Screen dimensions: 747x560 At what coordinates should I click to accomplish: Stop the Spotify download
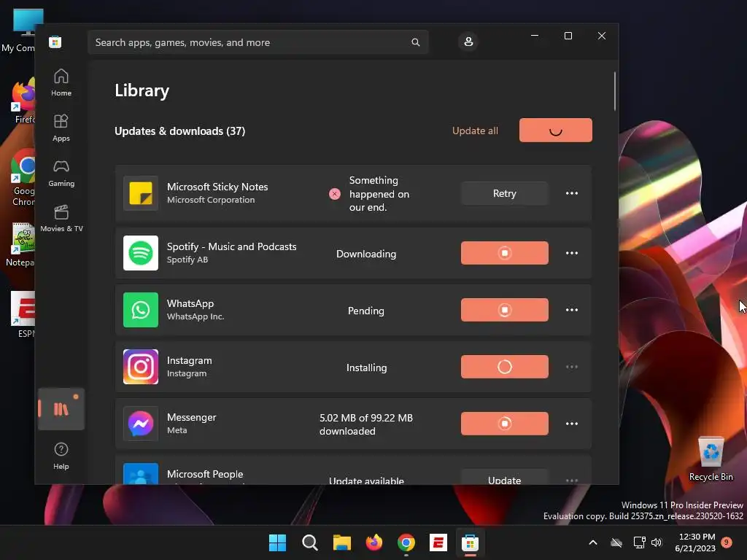coord(505,253)
